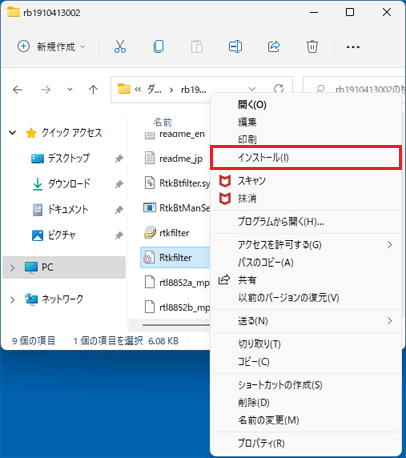Expand the address bar history dropdown
The image size is (406, 458).
252,89
